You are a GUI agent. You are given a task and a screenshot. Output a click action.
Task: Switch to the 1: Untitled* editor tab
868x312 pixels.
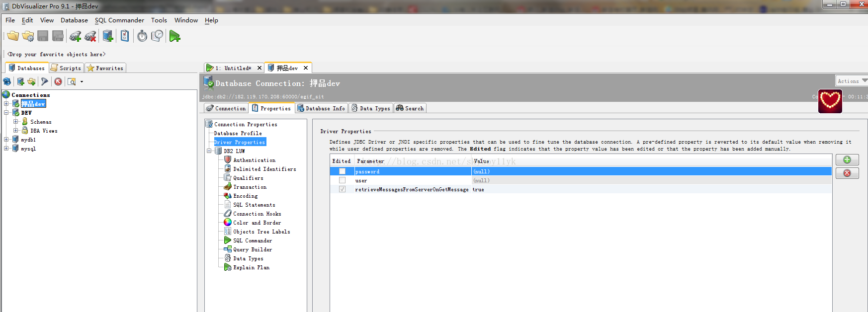pos(233,68)
